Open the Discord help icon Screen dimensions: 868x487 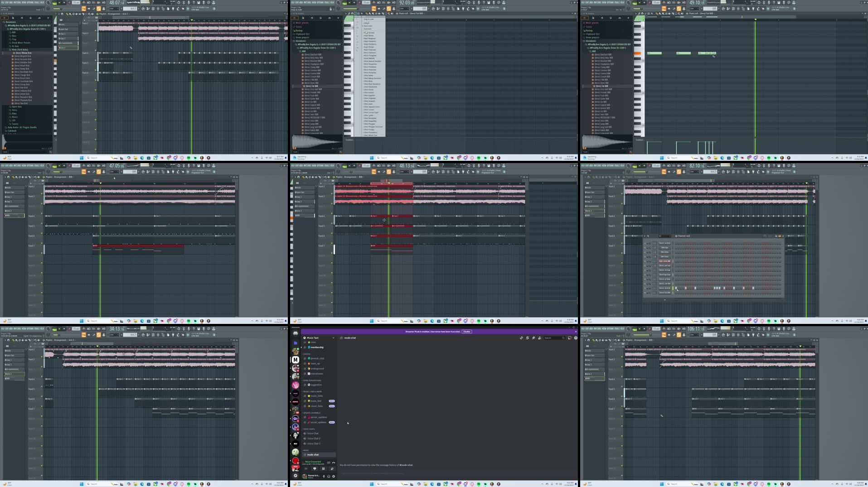(576, 338)
